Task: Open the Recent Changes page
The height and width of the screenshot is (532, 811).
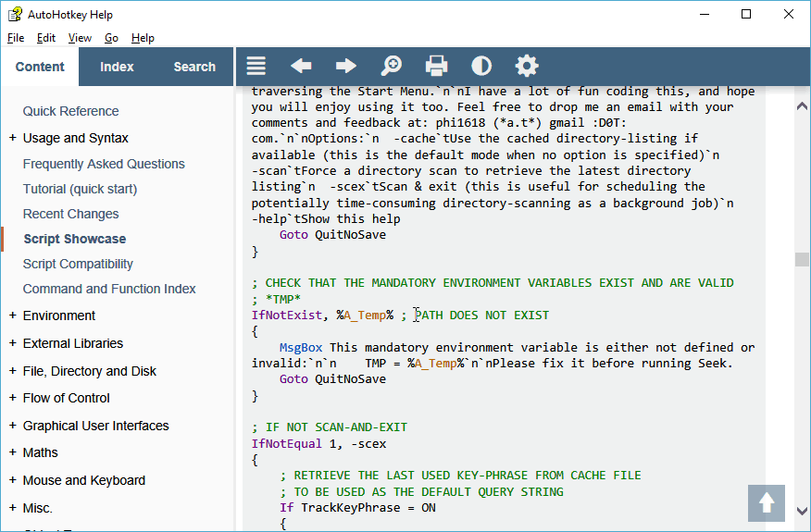Action: pyautogui.click(x=70, y=214)
